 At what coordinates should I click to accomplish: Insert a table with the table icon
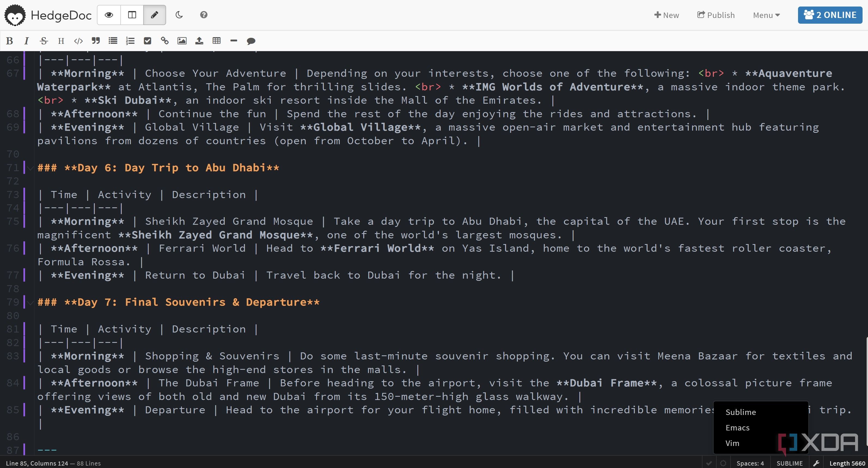(x=216, y=41)
